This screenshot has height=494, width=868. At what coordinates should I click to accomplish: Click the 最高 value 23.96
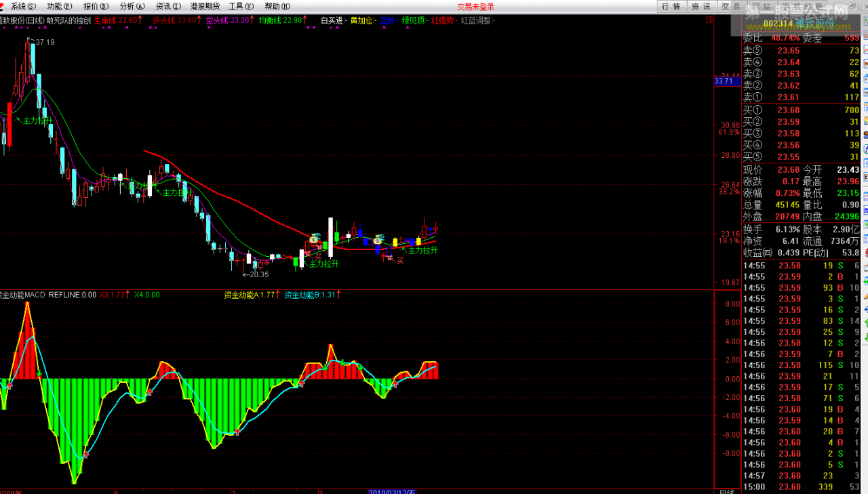point(848,182)
